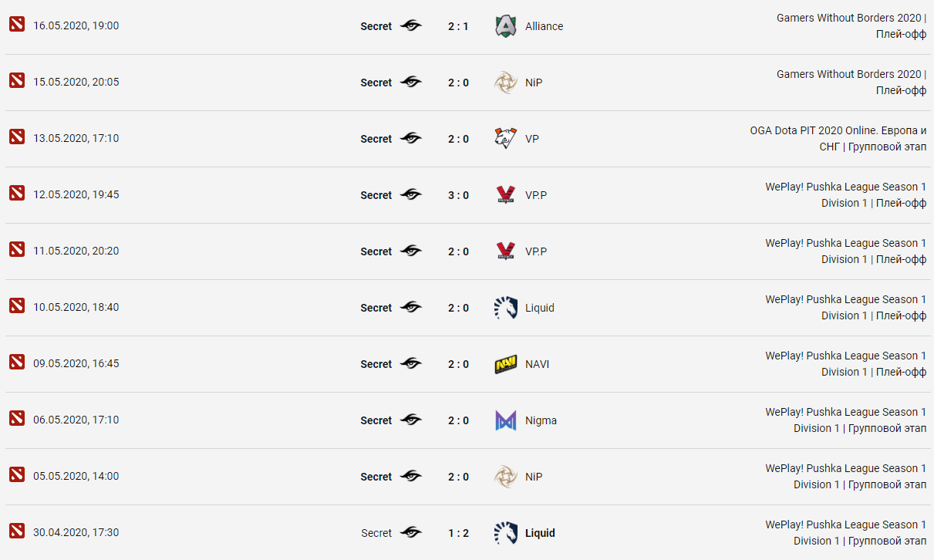Viewport: 934px width, 560px height.
Task: Select the Secret team name in 09.05.2020 row
Action: coord(376,364)
